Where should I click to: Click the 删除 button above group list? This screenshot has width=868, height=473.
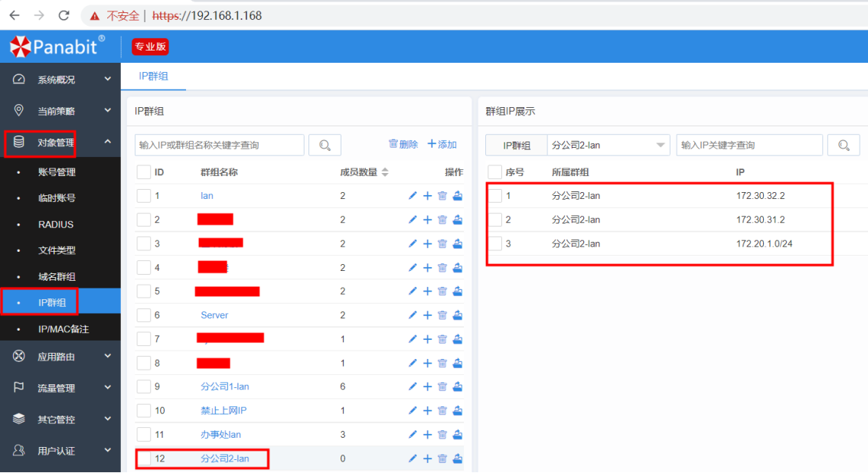coord(403,145)
